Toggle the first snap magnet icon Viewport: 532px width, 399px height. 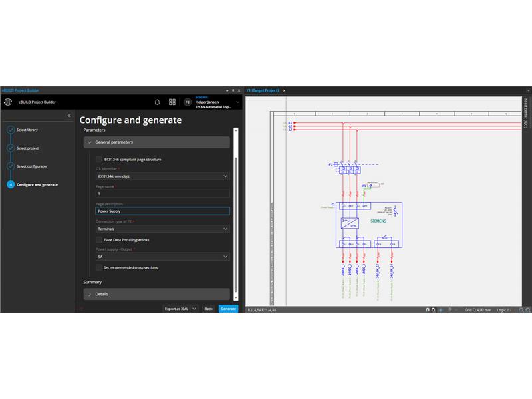click(428, 310)
